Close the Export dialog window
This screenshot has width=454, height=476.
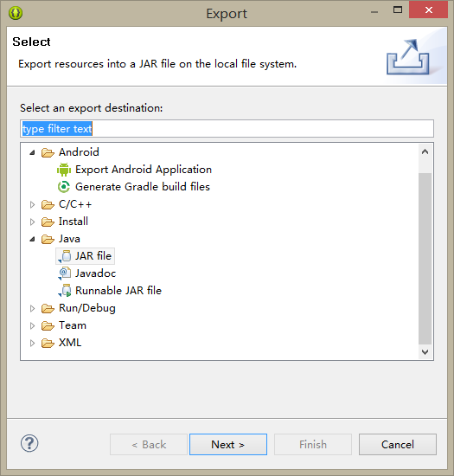429,10
